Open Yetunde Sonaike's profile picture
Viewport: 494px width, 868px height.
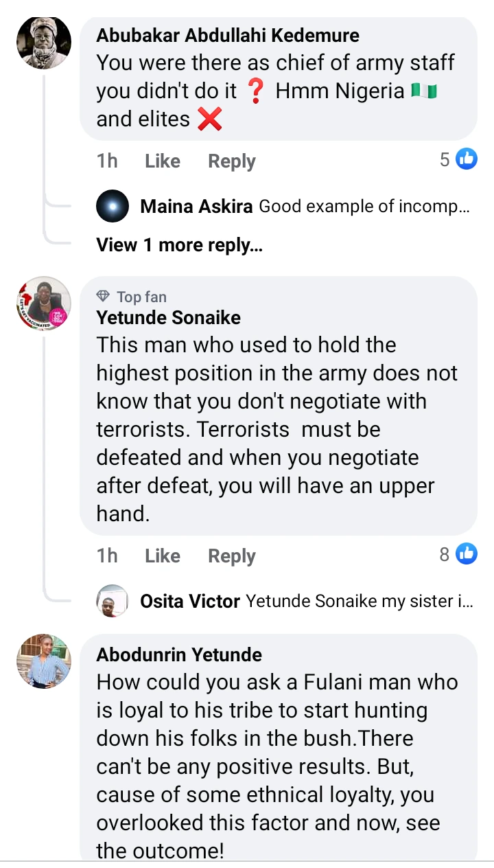click(x=43, y=303)
